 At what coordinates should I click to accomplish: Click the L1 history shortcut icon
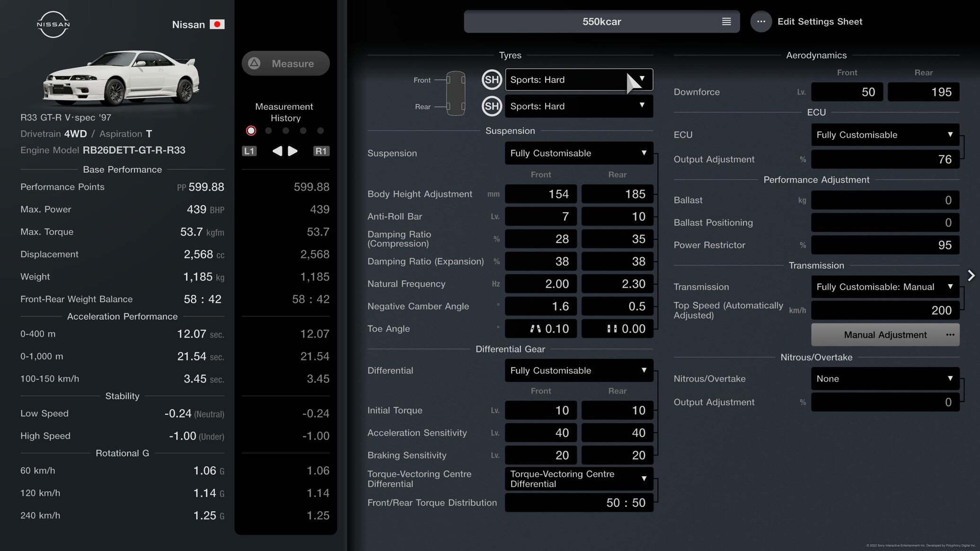pos(249,151)
